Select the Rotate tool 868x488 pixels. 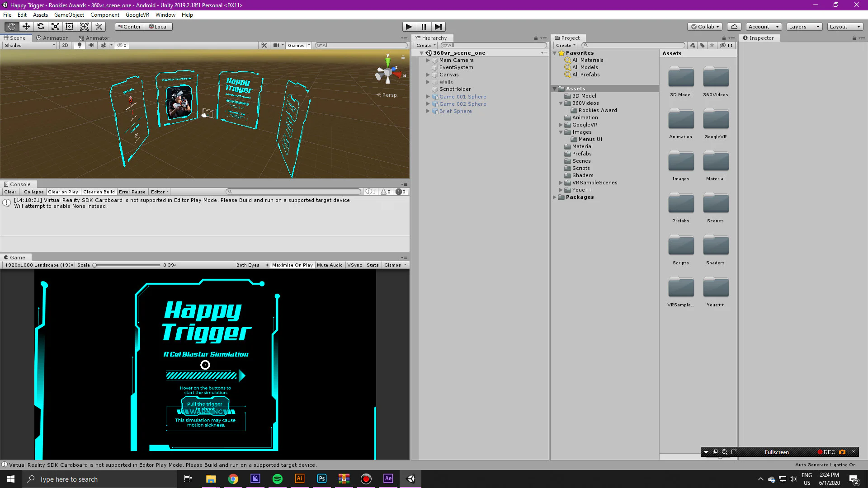pyautogui.click(x=41, y=27)
